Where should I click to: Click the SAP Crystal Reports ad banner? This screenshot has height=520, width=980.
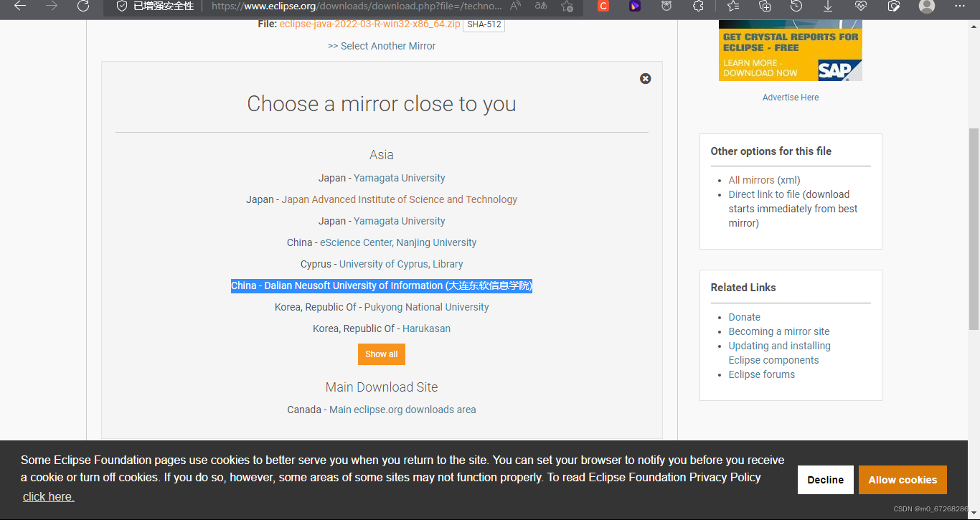coord(791,50)
